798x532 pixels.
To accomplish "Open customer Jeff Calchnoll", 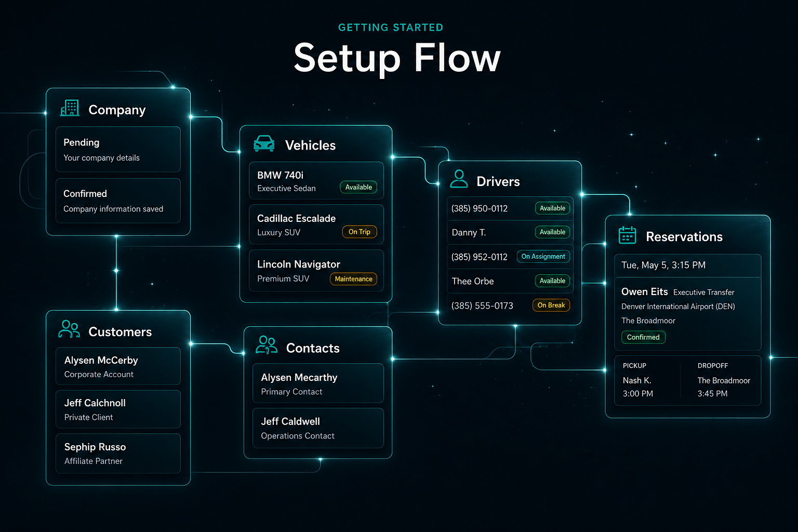I will 118,409.
